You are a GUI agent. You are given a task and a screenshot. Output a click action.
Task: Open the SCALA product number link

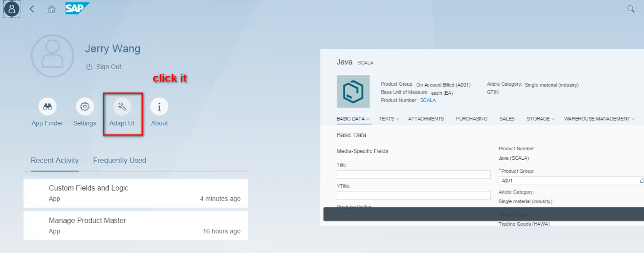pyautogui.click(x=428, y=100)
